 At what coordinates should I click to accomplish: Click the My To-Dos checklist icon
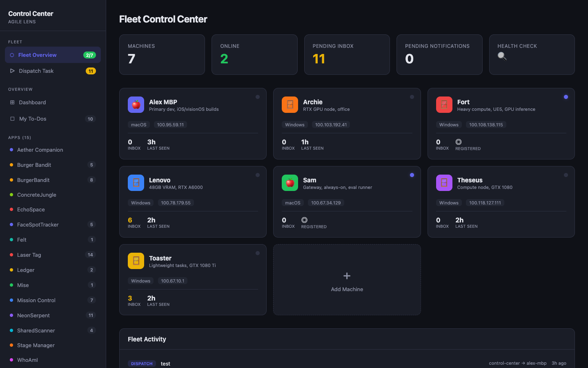12,119
